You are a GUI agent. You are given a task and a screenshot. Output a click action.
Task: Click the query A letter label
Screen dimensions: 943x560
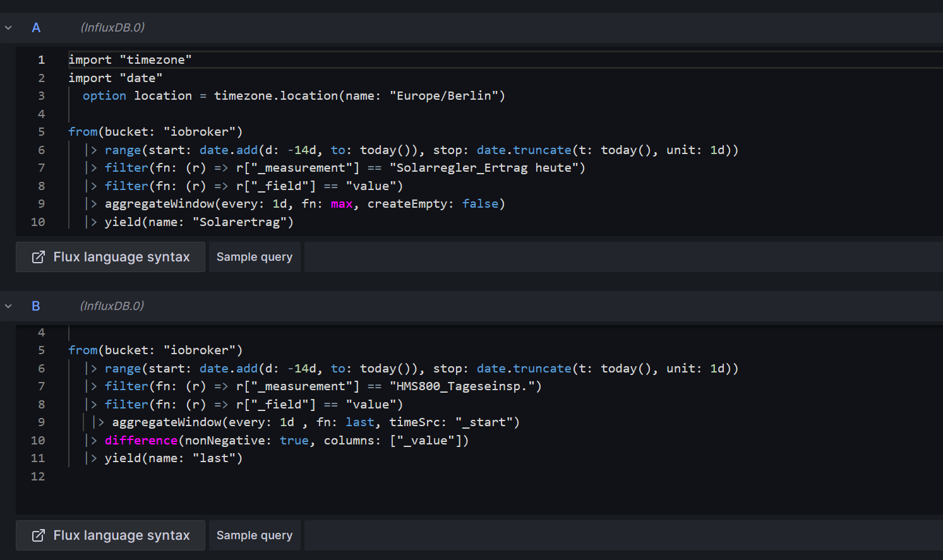pos(36,28)
